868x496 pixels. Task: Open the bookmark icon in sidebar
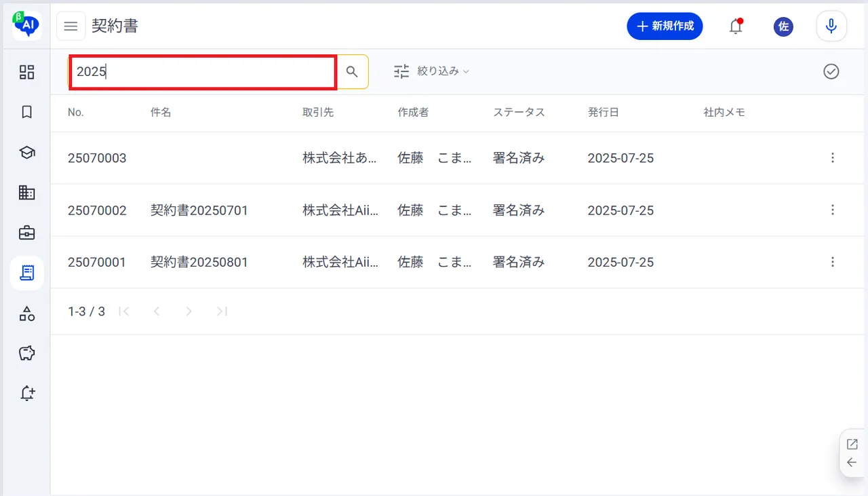tap(26, 112)
